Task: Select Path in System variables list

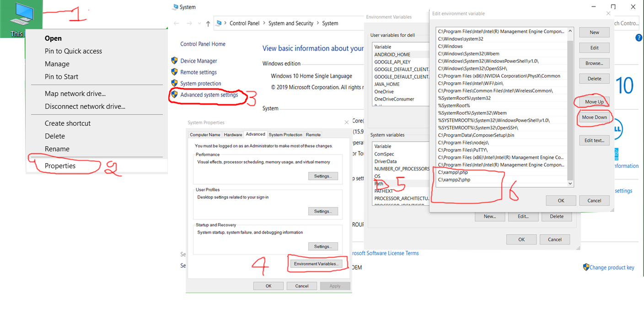Action: click(x=379, y=184)
